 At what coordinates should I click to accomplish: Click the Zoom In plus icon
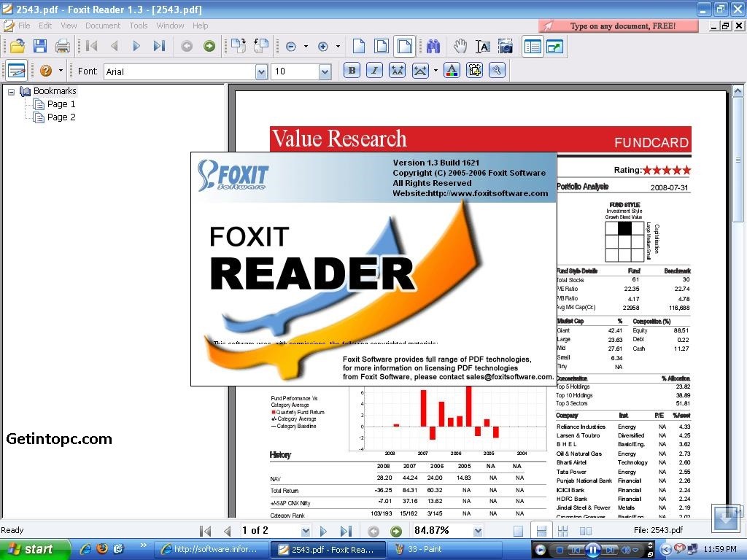323,46
